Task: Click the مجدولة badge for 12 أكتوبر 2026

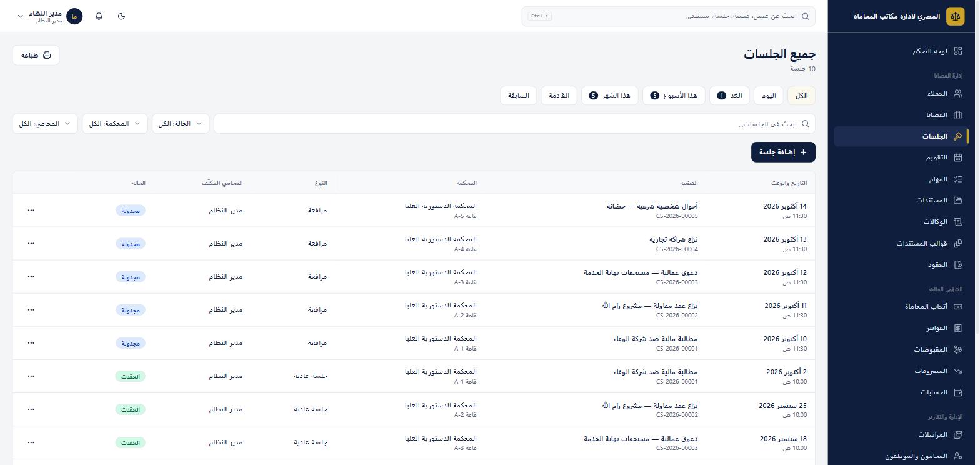Action: pos(131,277)
